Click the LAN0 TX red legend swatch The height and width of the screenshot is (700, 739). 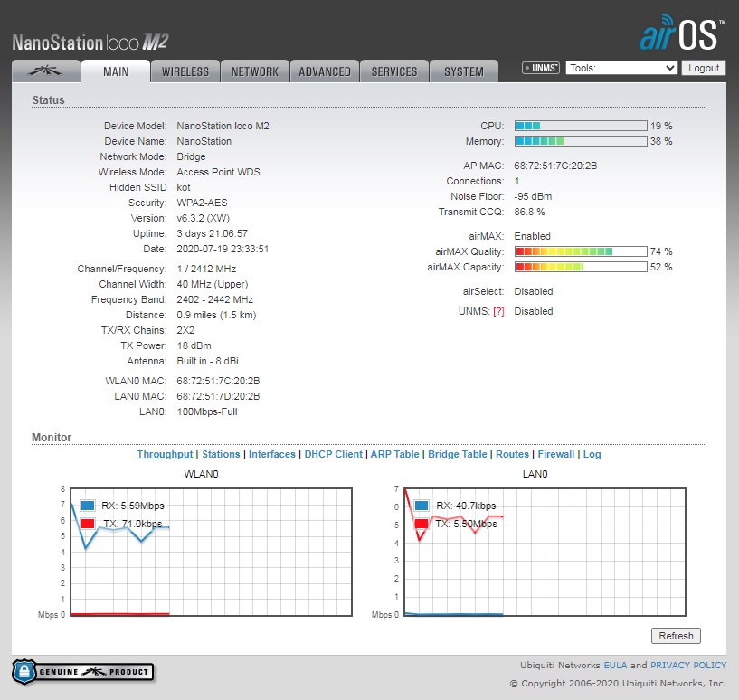[x=422, y=524]
